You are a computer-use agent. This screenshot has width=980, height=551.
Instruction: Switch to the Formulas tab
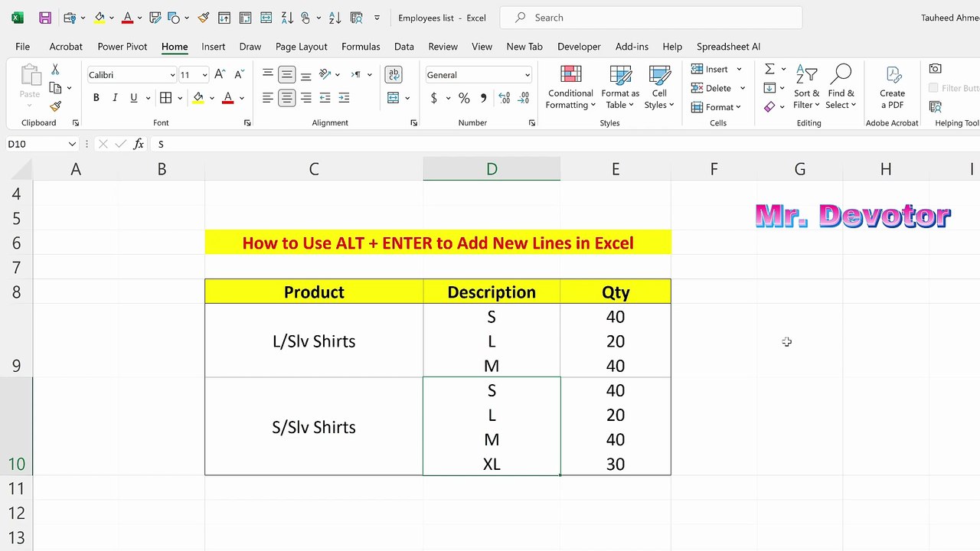pos(361,47)
